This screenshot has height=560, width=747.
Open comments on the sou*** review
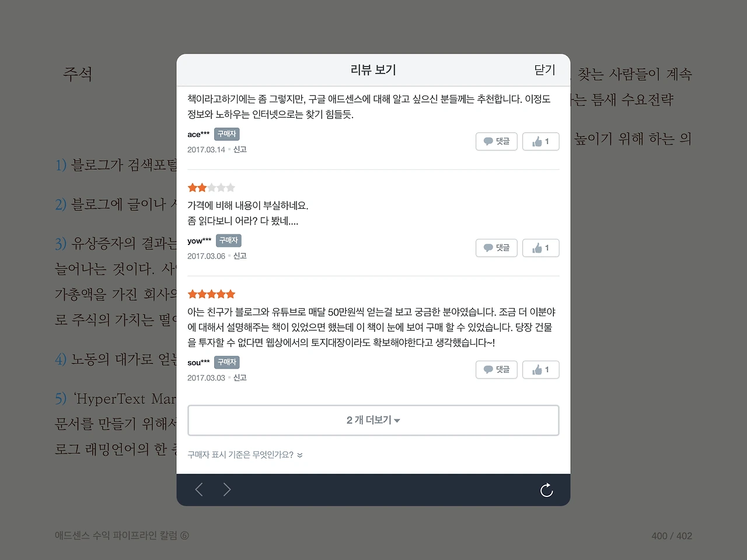click(x=497, y=370)
